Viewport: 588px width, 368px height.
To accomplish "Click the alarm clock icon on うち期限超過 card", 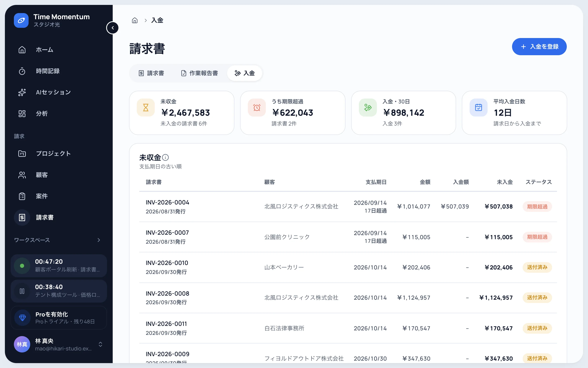I will [257, 108].
